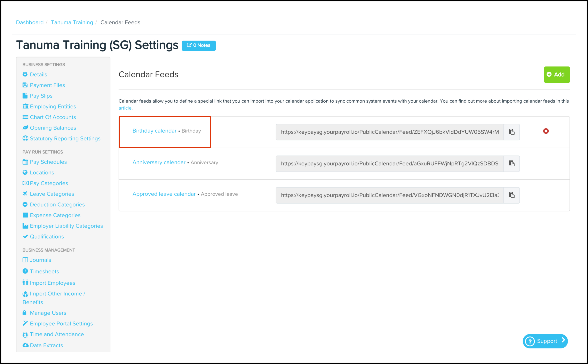Navigate to Tanuma Training breadcrumb

pos(72,22)
